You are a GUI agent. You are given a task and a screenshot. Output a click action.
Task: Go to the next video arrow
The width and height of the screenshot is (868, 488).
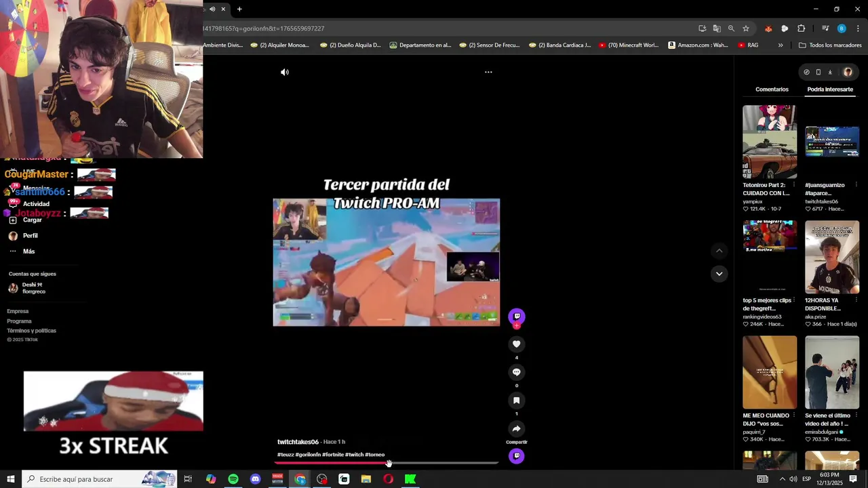(x=719, y=274)
